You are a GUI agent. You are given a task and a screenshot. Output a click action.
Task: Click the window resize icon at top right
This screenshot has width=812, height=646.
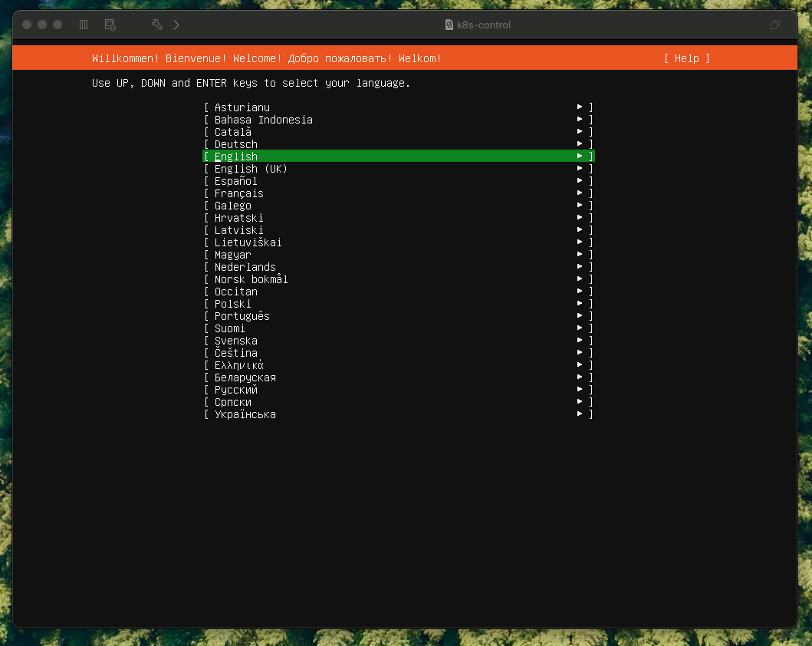[x=775, y=25]
